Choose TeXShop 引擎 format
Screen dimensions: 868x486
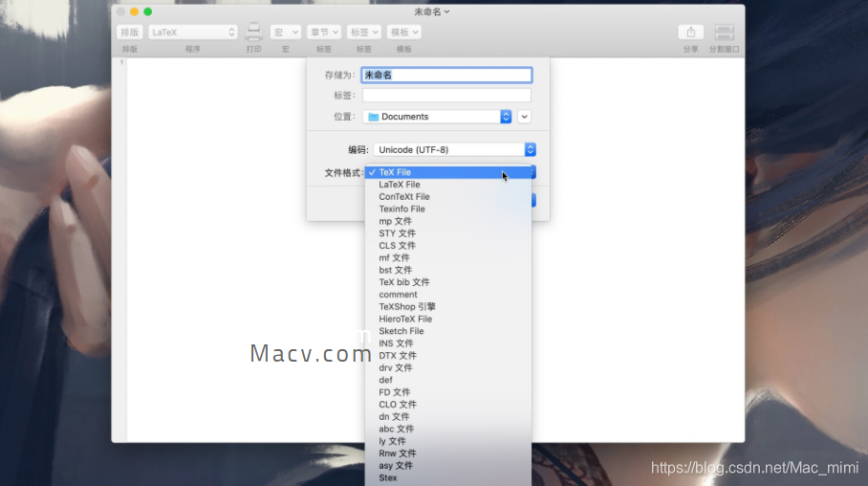(448, 306)
